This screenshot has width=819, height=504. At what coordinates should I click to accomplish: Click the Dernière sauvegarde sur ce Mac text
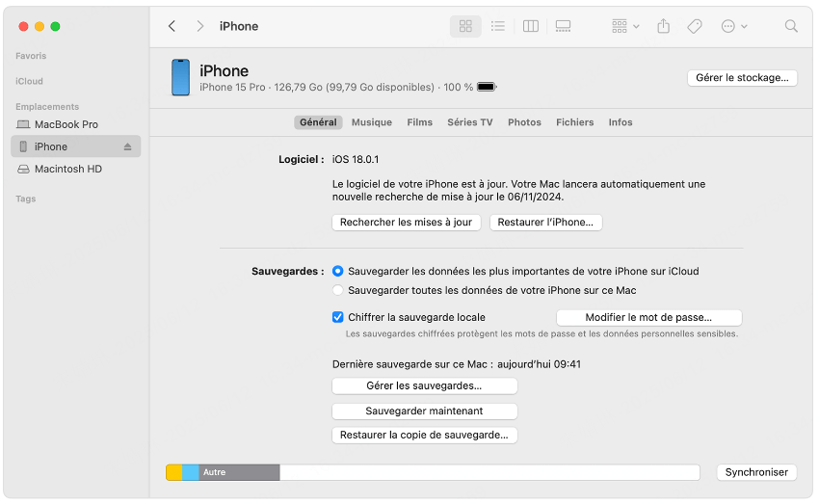pyautogui.click(x=457, y=364)
